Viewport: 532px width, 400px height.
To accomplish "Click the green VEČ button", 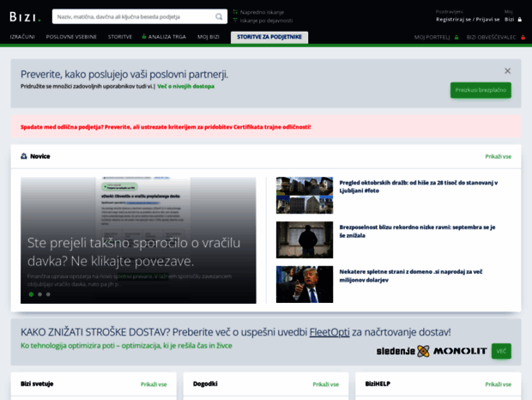I will (501, 351).
